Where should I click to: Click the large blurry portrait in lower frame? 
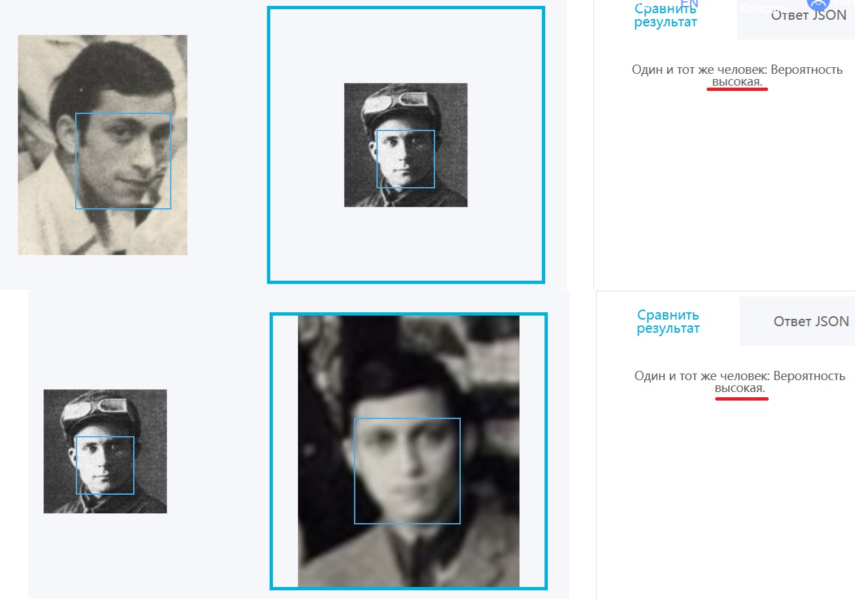[408, 451]
